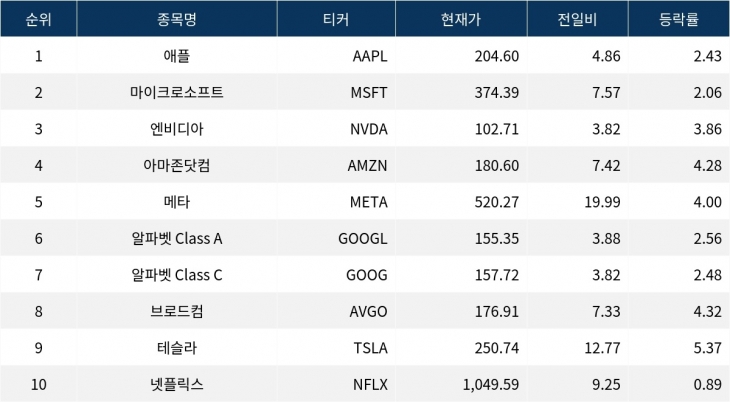Click the 아마존닷컴 stock name
730x402 pixels.
176,166
